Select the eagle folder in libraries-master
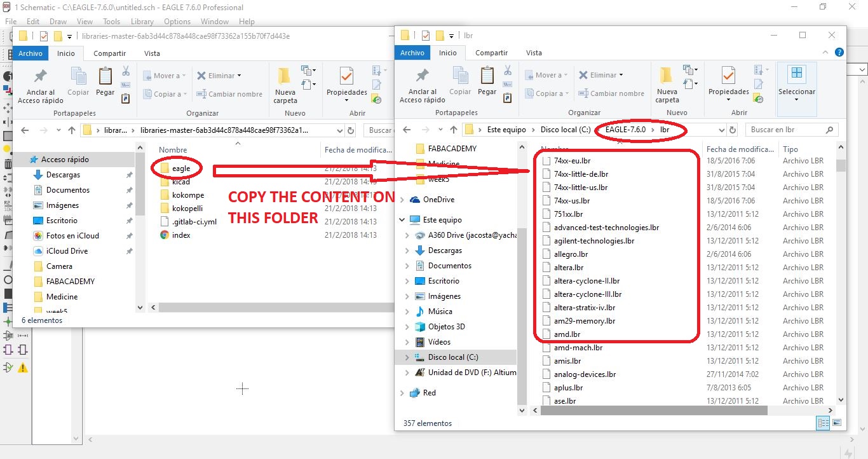 tap(181, 168)
